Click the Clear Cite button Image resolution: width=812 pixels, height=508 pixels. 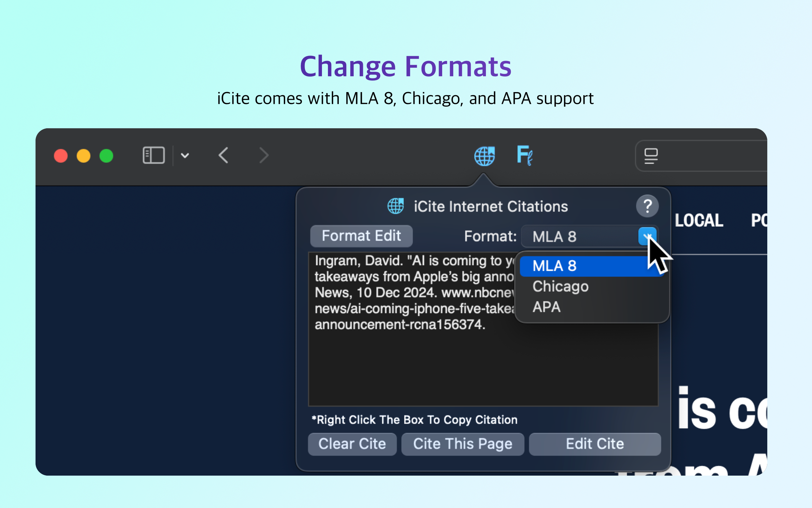click(352, 444)
